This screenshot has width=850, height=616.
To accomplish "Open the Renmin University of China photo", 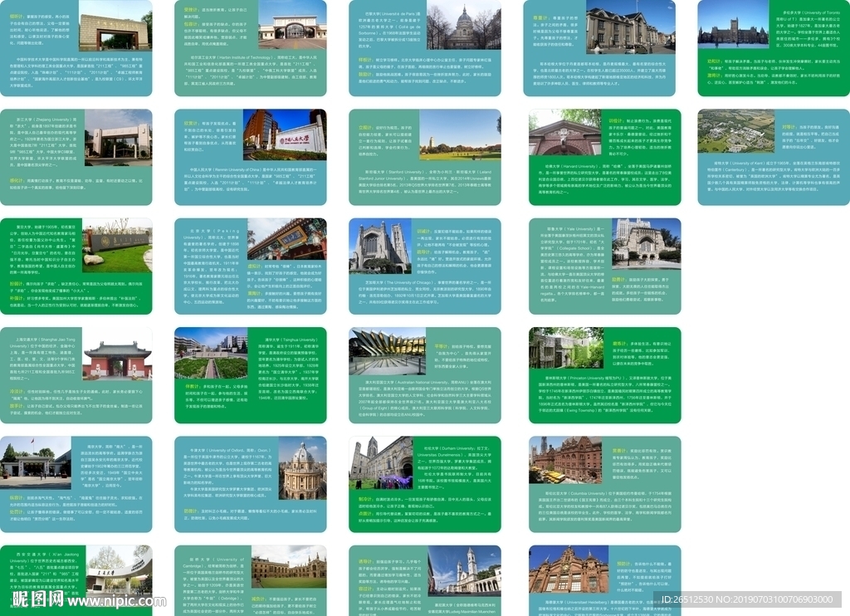I will pyautogui.click(x=285, y=134).
